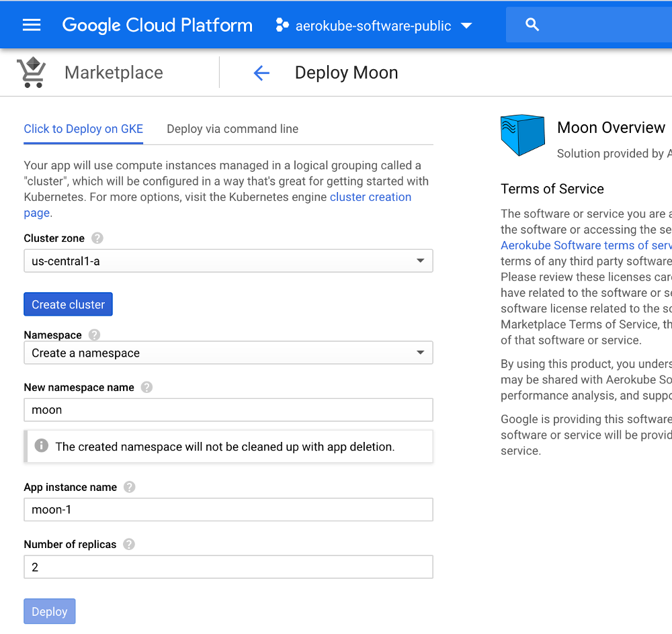Screen dimensions: 672x634
Task: Click the Moon blue cube logo
Action: coord(522,134)
